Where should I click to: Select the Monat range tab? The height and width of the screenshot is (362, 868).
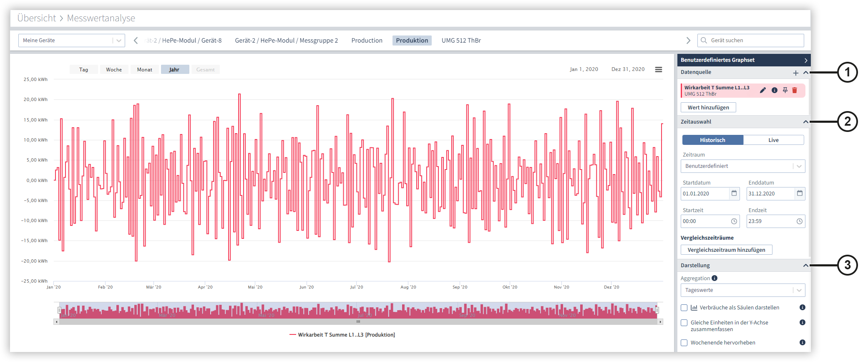[x=145, y=70]
